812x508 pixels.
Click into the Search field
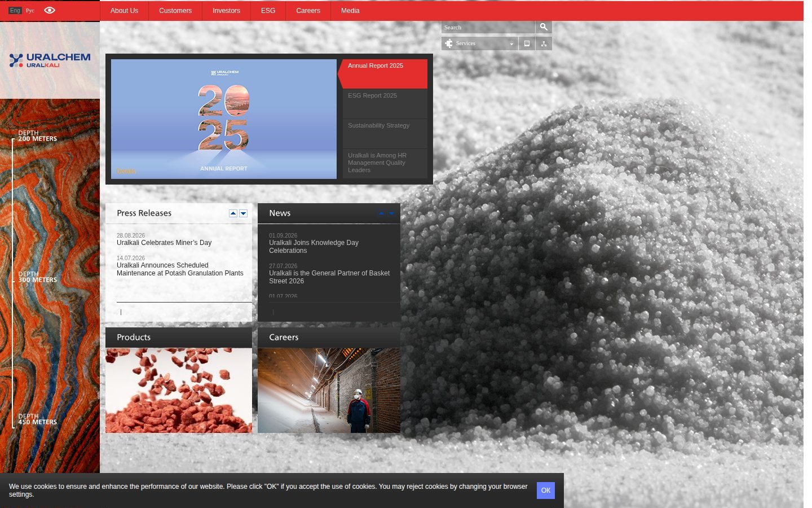488,27
